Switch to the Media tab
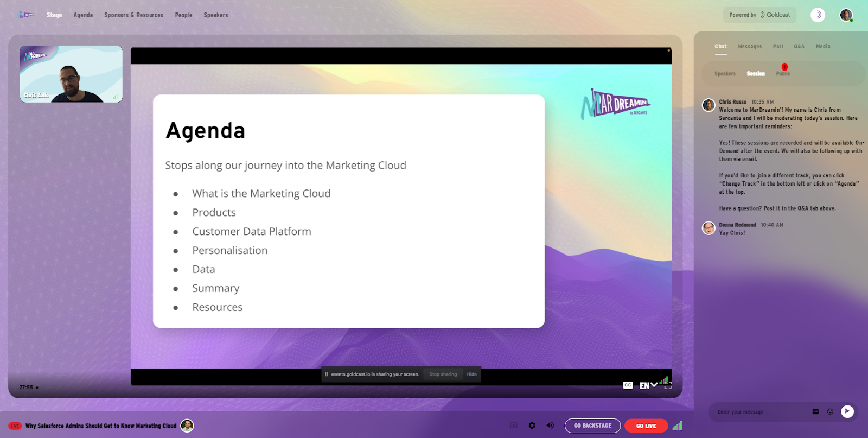This screenshot has width=868, height=438. 823,47
